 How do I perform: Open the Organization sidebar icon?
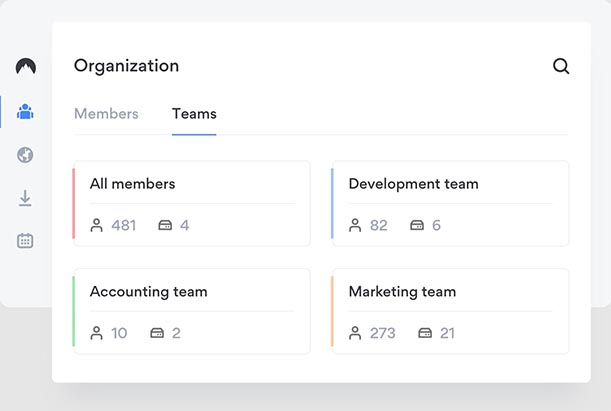25,111
